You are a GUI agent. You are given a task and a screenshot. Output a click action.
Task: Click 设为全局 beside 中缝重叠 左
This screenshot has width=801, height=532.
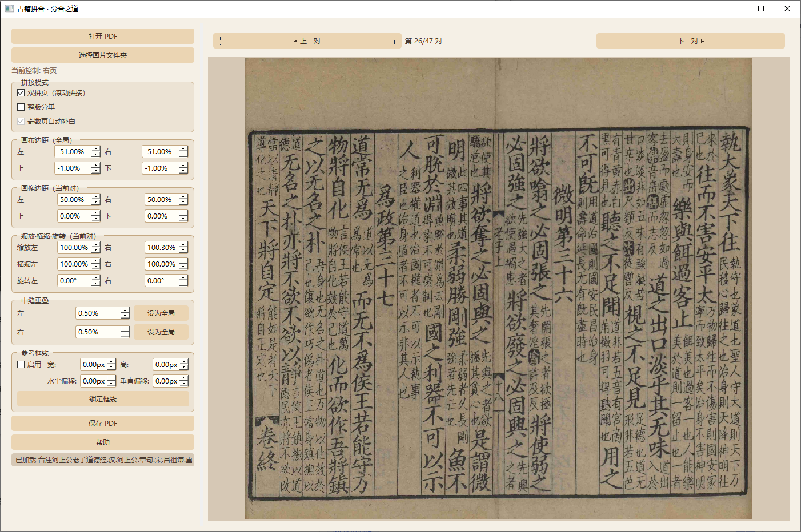coord(161,313)
